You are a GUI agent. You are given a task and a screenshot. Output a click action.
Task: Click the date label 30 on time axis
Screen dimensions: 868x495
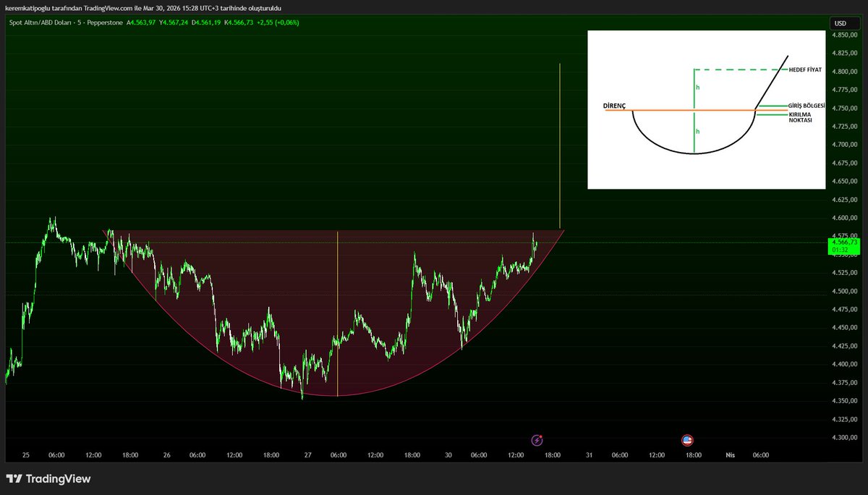[x=448, y=455]
